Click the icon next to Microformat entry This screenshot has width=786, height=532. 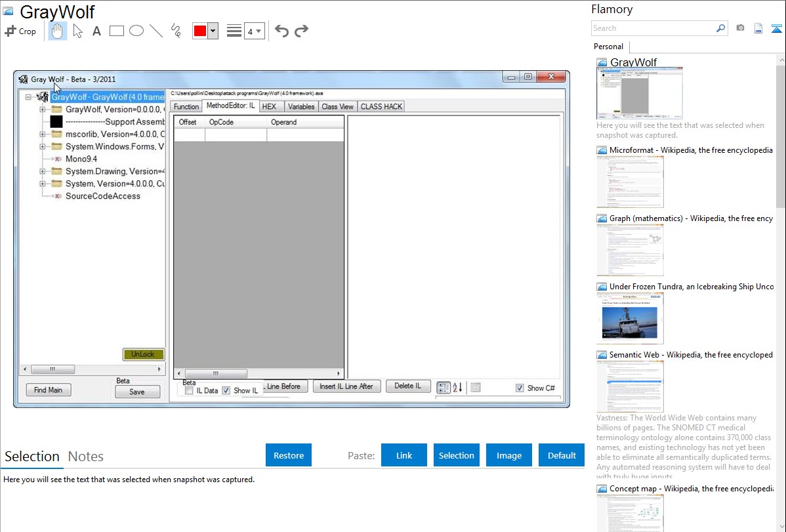(602, 150)
